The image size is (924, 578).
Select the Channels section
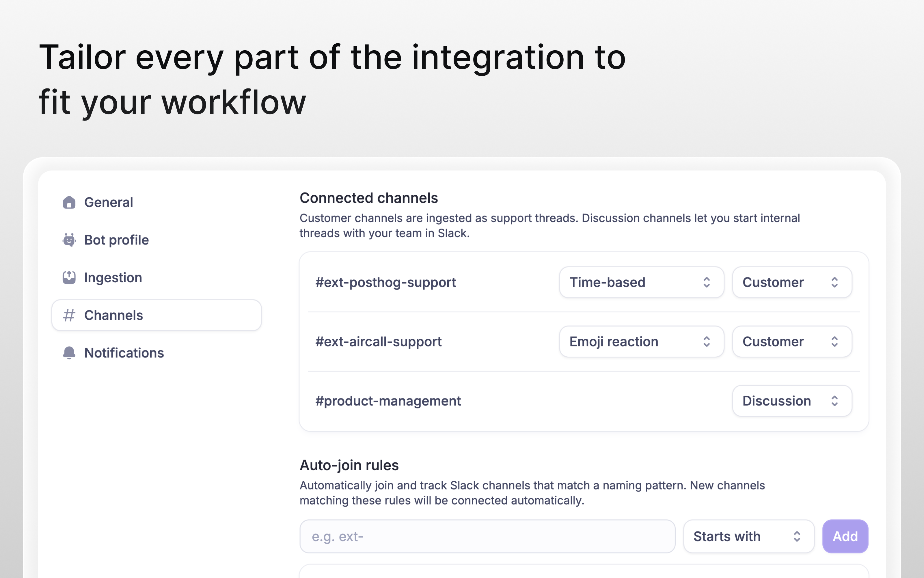pos(157,315)
